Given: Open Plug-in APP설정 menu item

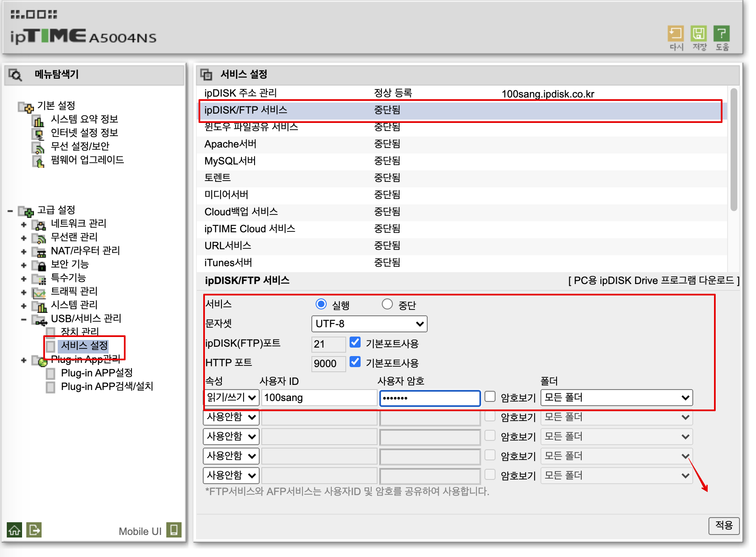Looking at the screenshot, I should click(x=97, y=373).
